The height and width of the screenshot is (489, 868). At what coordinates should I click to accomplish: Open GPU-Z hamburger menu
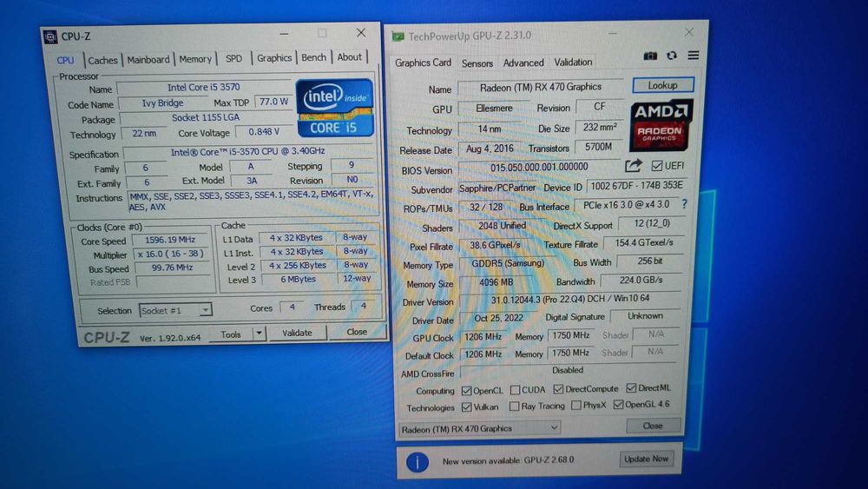coord(693,56)
